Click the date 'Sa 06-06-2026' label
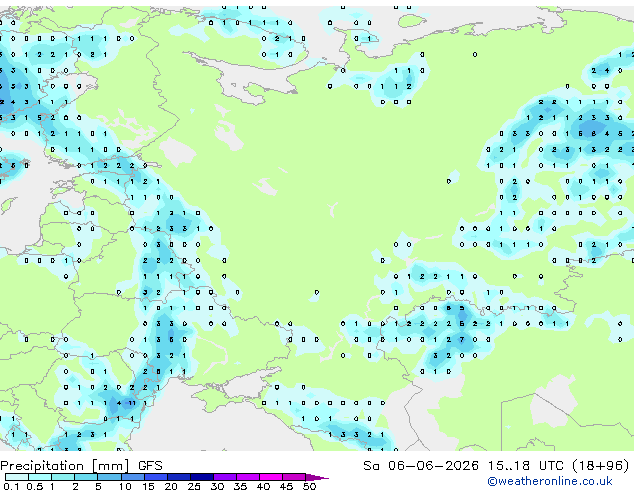 click(x=421, y=466)
